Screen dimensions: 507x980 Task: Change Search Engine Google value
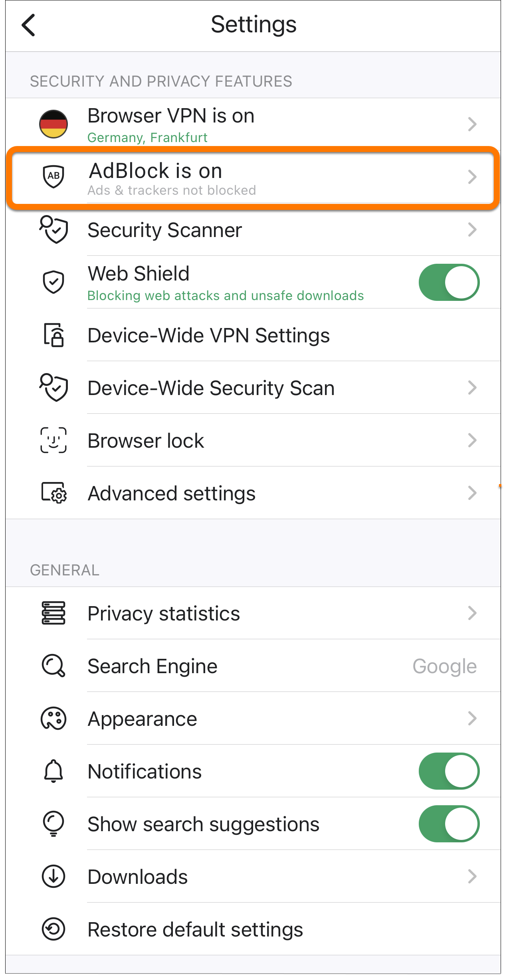445,666
